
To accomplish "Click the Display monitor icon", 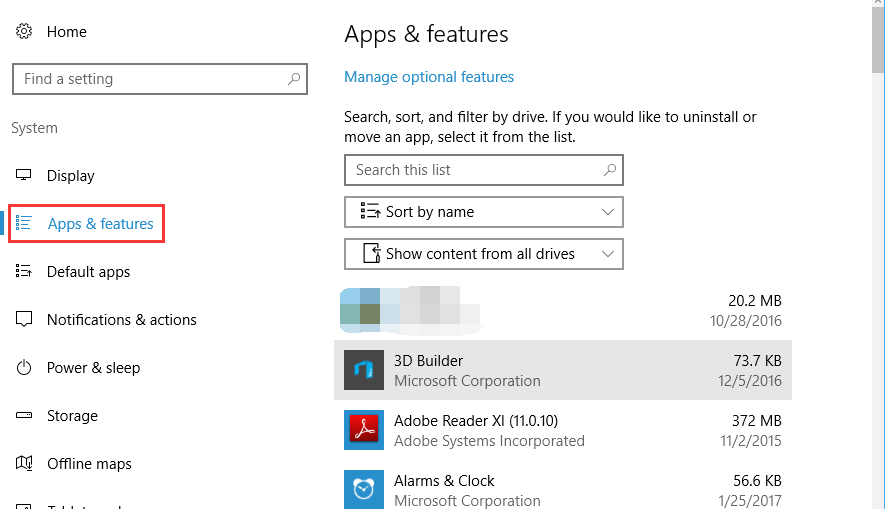I will coord(24,175).
